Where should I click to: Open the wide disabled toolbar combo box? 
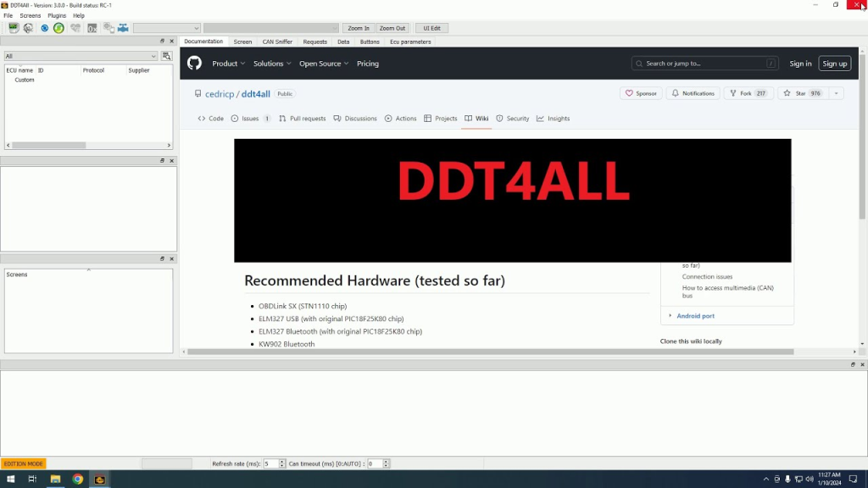270,28
